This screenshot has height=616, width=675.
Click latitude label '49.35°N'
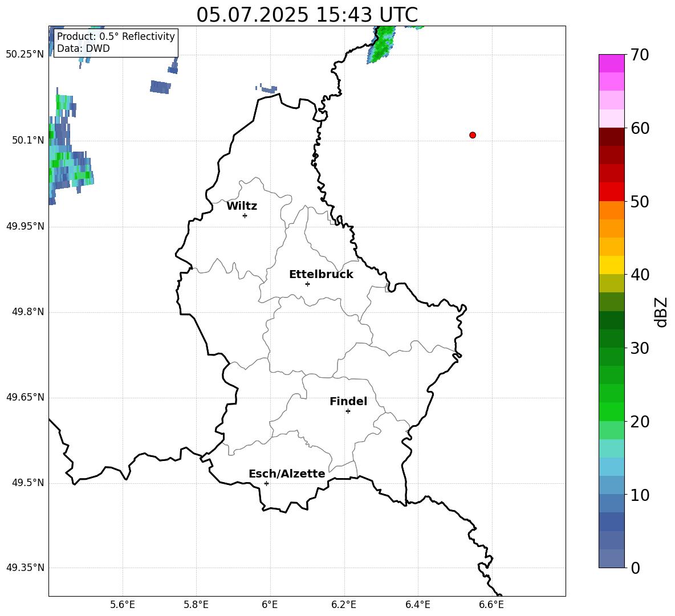[25, 568]
